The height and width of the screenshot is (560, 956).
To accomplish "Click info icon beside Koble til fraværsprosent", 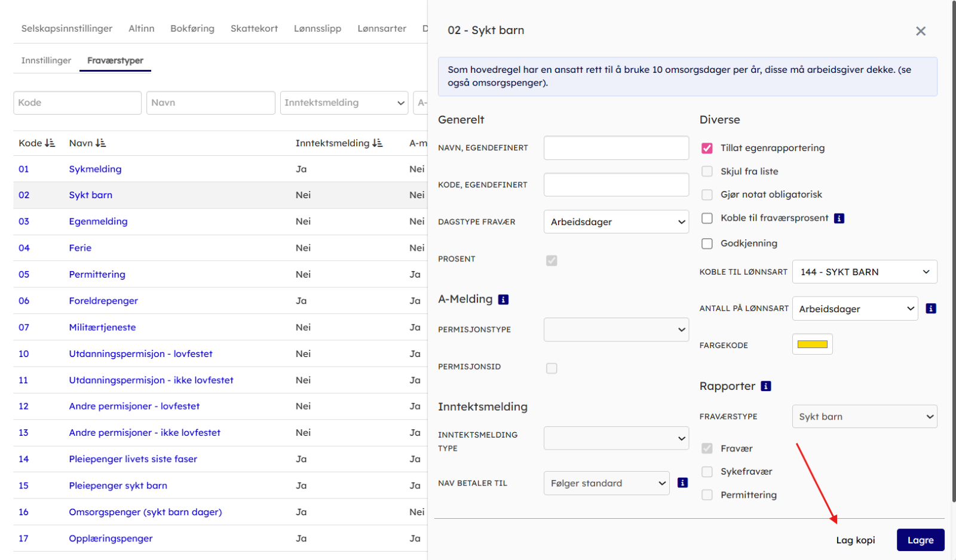I will coord(839,219).
